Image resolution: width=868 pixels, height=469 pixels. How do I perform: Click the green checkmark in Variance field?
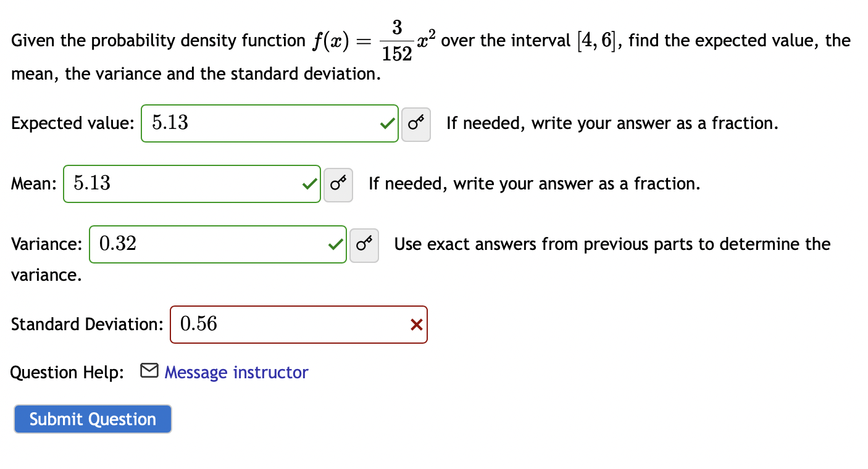click(x=335, y=244)
